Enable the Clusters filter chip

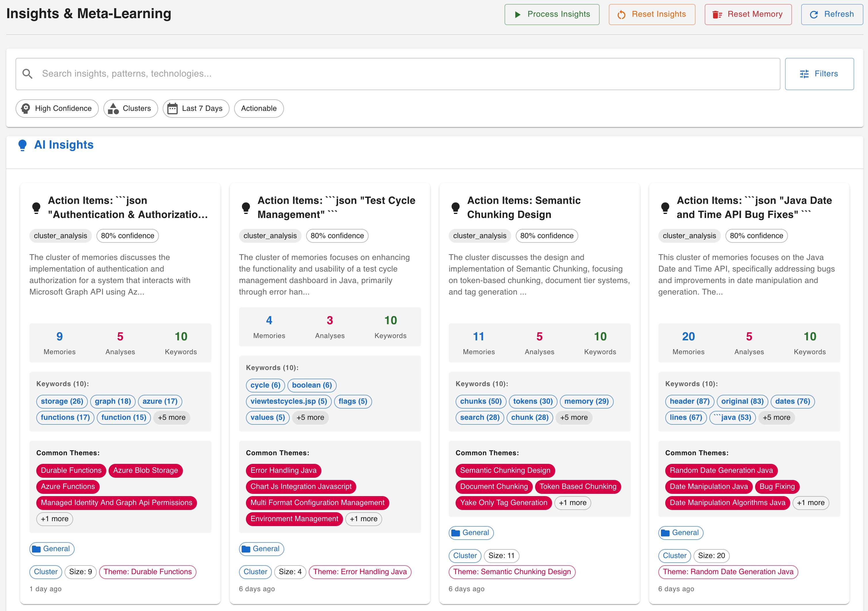point(130,109)
